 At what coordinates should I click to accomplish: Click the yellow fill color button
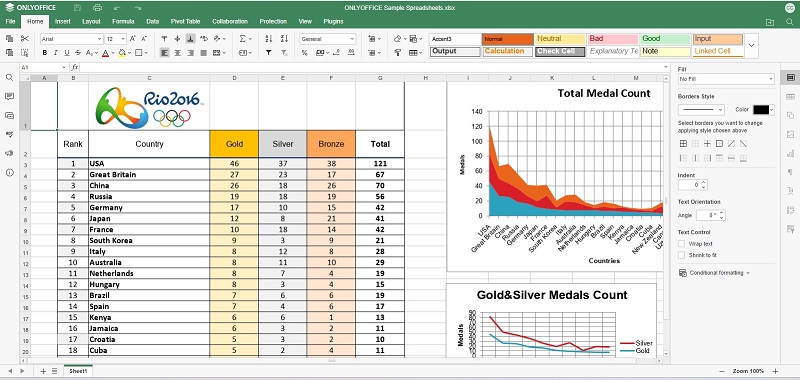121,53
